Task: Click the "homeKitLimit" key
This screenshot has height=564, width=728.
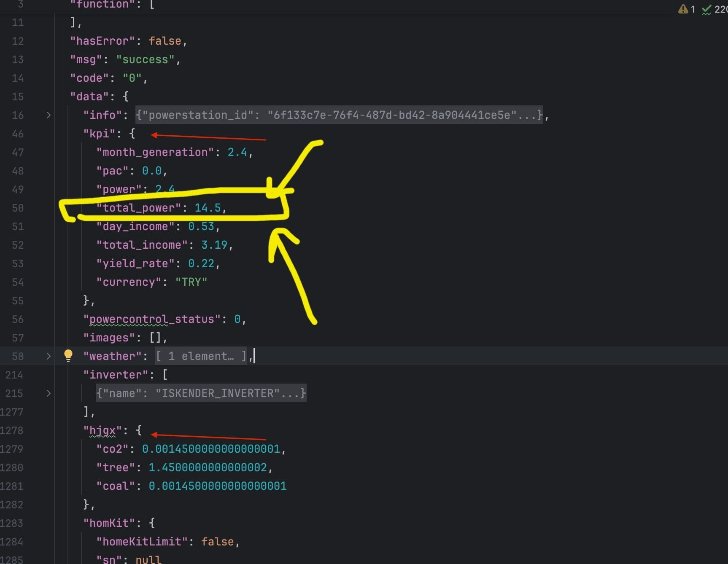Action: pos(142,542)
